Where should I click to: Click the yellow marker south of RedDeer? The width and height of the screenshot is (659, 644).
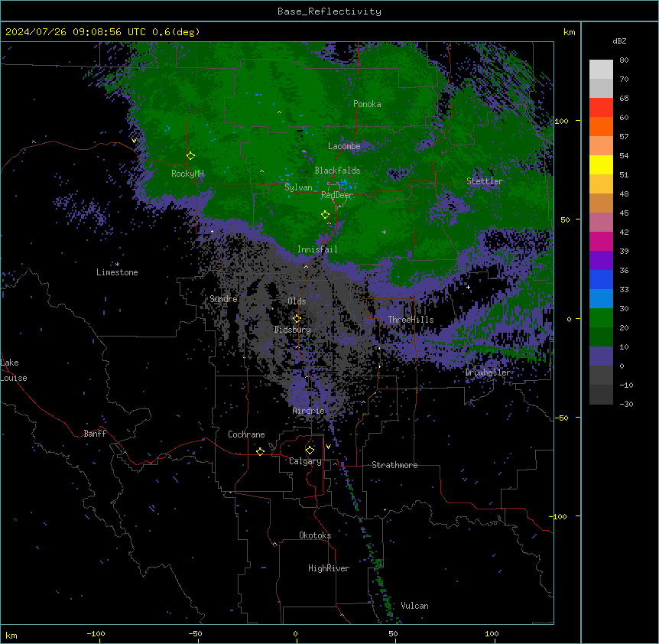coord(326,215)
